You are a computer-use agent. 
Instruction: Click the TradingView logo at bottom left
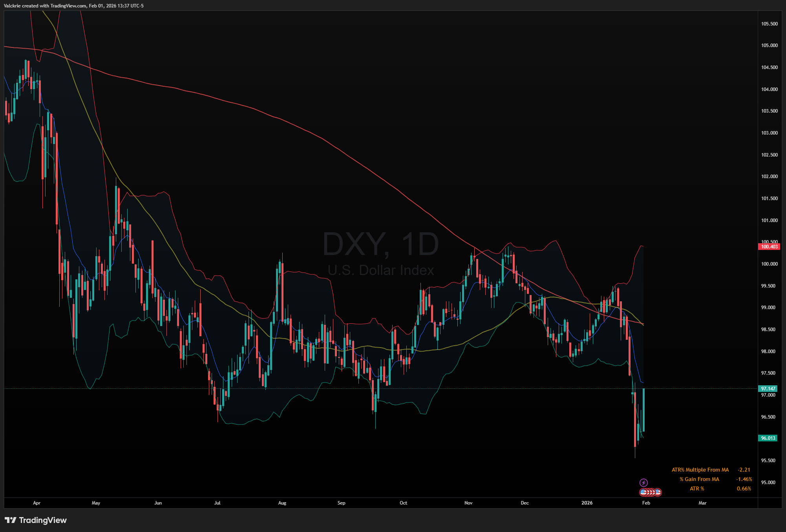click(x=36, y=520)
